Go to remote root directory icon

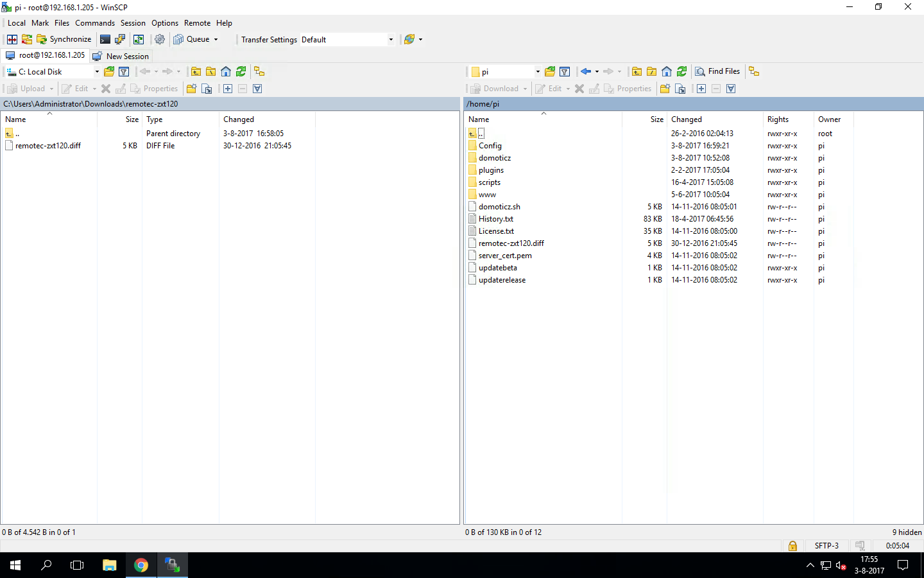pos(651,71)
